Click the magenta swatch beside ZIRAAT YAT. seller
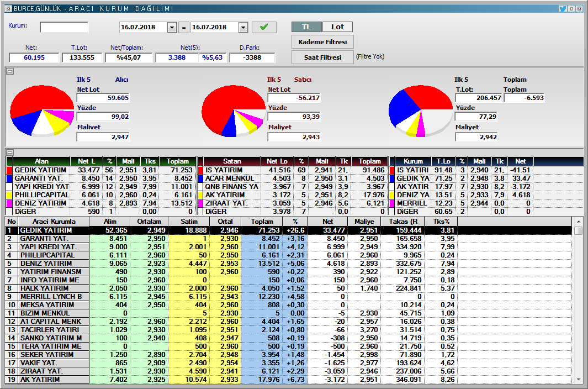The height and width of the screenshot is (389, 588). 200,203
